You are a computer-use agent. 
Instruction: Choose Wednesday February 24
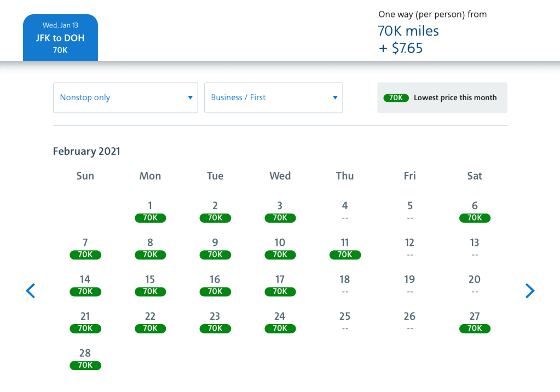point(280,322)
